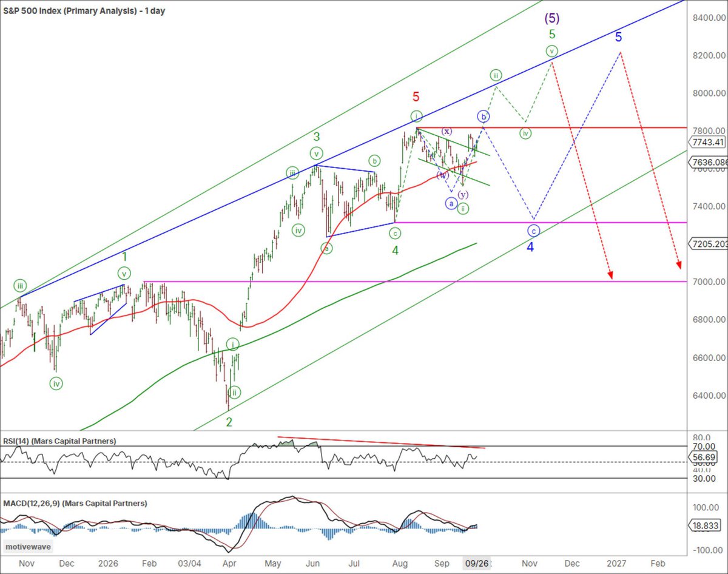The width and height of the screenshot is (728, 574).
Task: Click the 8400.00 price axis label
Action: (710, 18)
